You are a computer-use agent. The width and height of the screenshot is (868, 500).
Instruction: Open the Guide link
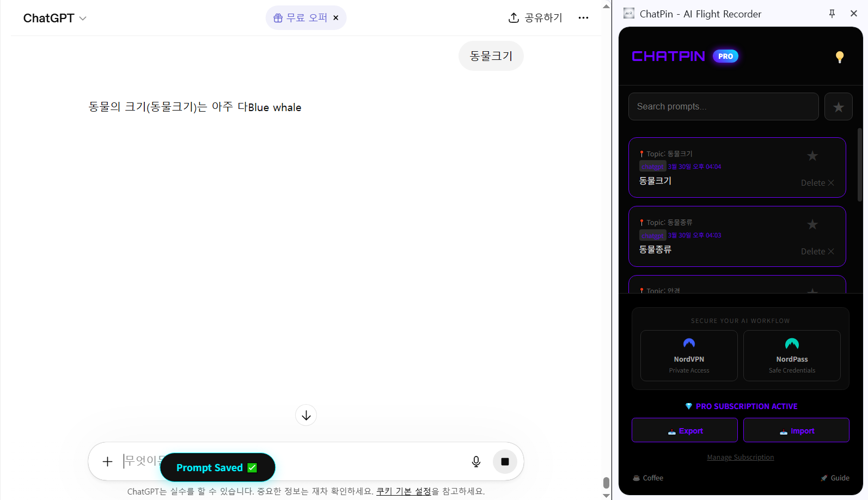(x=835, y=478)
